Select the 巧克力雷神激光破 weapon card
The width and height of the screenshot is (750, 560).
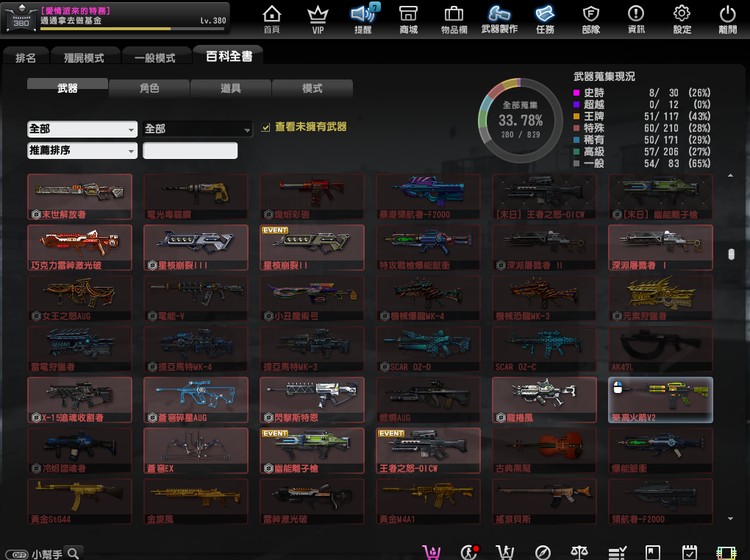click(79, 248)
